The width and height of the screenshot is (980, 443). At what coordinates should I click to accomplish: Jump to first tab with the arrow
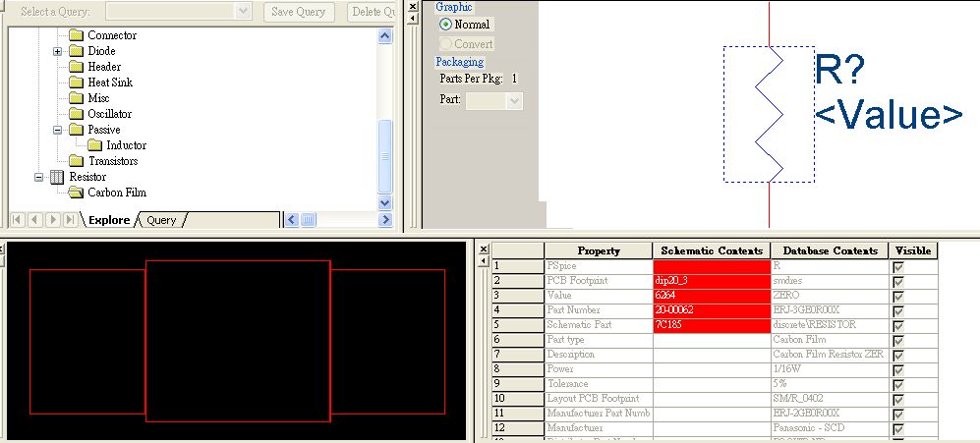17,220
